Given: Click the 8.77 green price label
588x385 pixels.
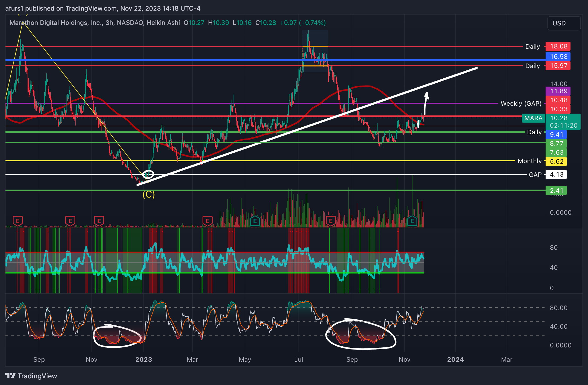Looking at the screenshot, I should click(x=556, y=144).
